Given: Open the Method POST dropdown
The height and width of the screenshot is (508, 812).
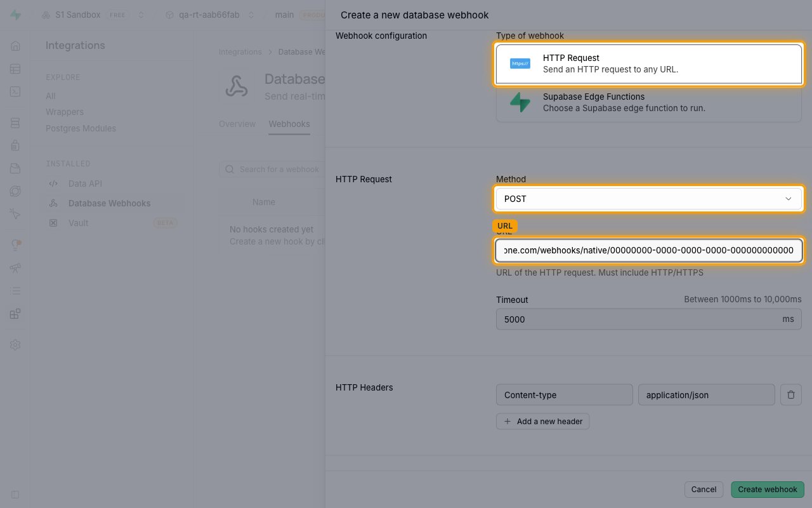Looking at the screenshot, I should point(649,199).
